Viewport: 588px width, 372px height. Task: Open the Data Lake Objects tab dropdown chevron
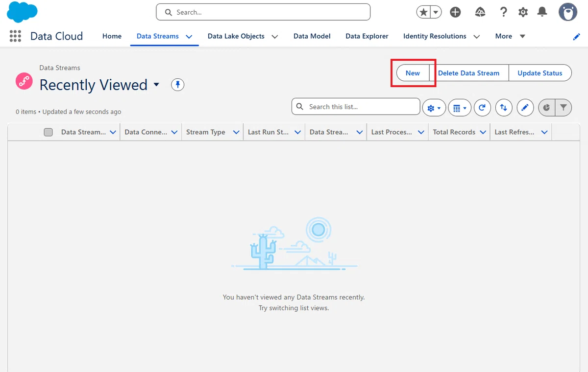coord(275,37)
